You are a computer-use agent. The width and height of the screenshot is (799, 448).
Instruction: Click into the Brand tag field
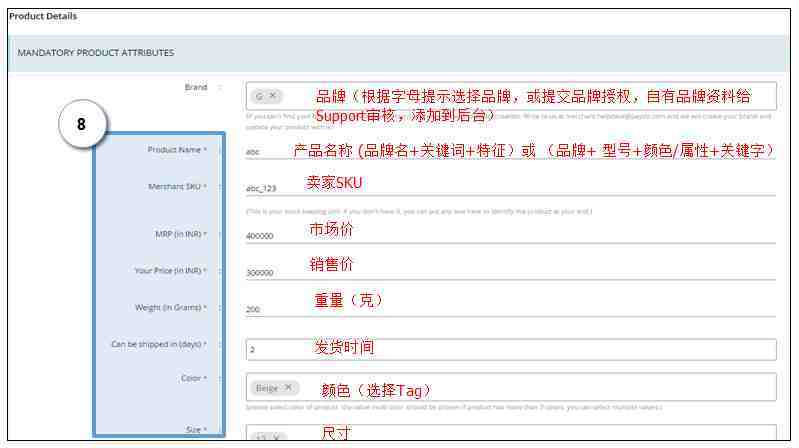511,96
